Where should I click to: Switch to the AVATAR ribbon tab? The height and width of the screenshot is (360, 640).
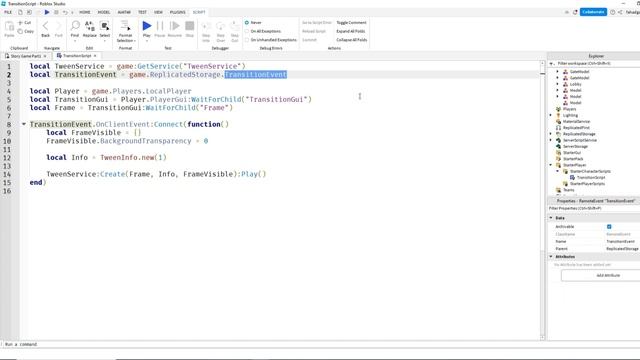pyautogui.click(x=124, y=12)
